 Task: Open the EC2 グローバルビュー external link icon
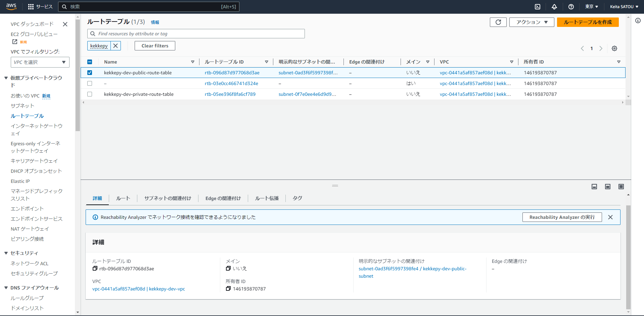15,42
